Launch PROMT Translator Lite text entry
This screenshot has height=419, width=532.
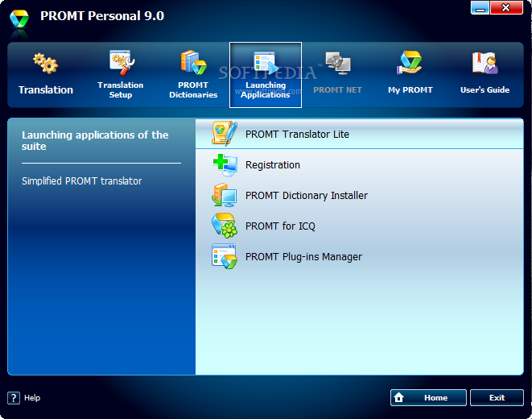(297, 134)
